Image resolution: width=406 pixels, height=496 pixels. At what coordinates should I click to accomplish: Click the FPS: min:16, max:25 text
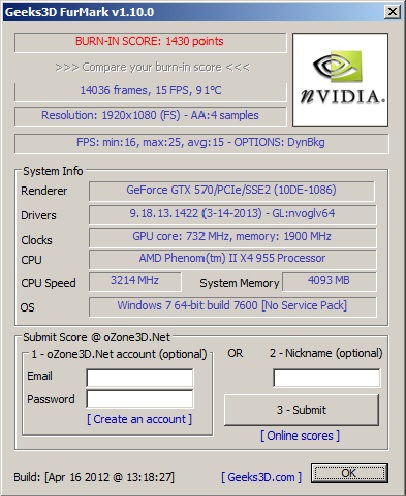(200, 143)
